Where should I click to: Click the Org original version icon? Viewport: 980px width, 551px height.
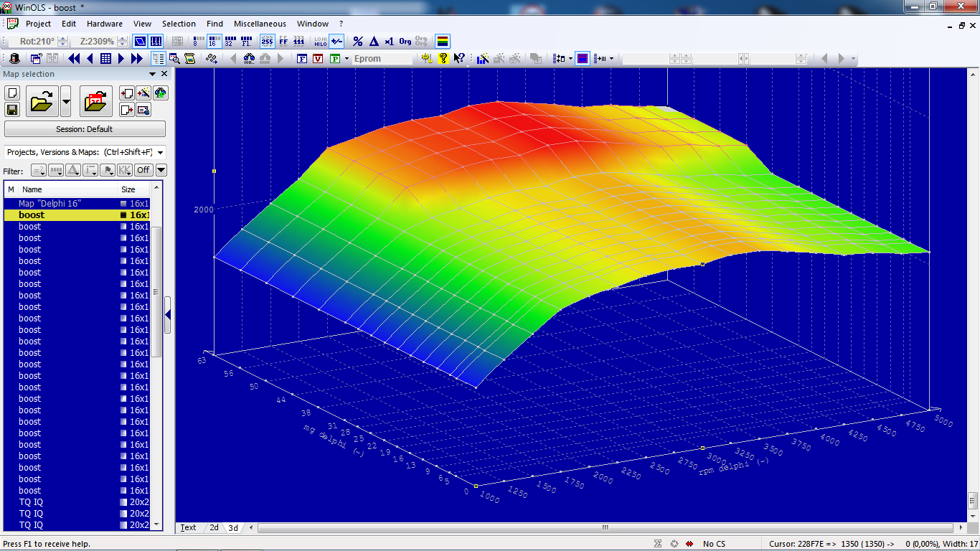[404, 41]
